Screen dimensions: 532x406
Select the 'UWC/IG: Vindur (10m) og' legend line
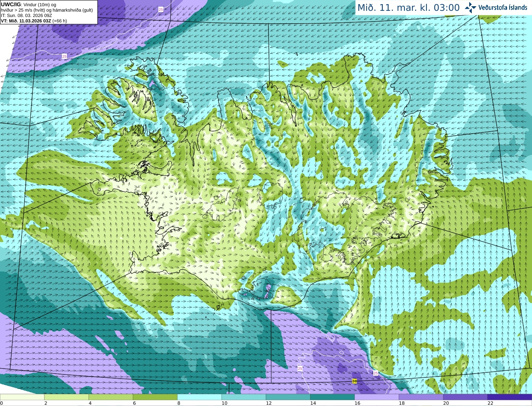[28, 5]
